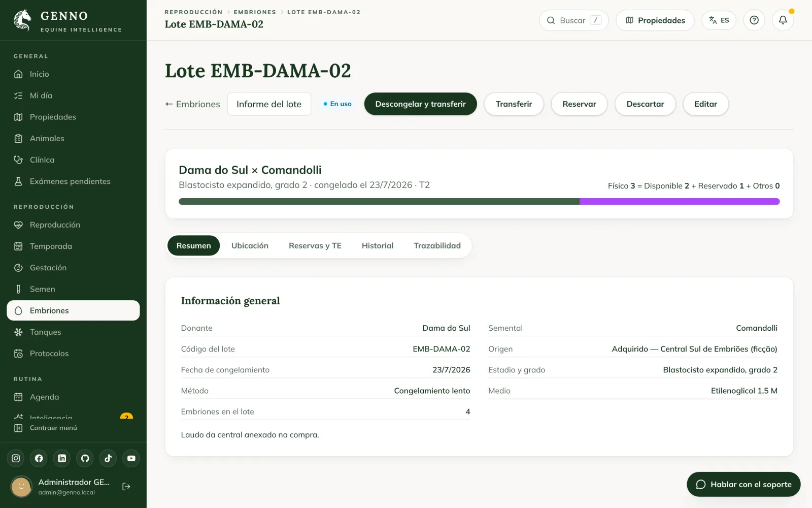
Task: Click the green Disponible bar segment
Action: (379, 202)
